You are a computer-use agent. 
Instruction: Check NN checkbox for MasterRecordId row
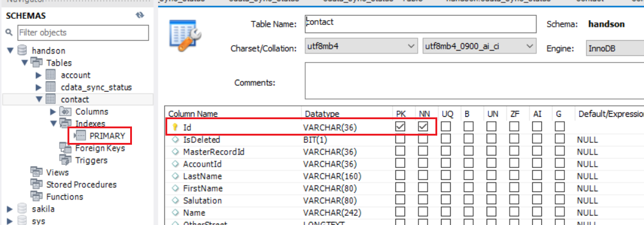click(423, 151)
